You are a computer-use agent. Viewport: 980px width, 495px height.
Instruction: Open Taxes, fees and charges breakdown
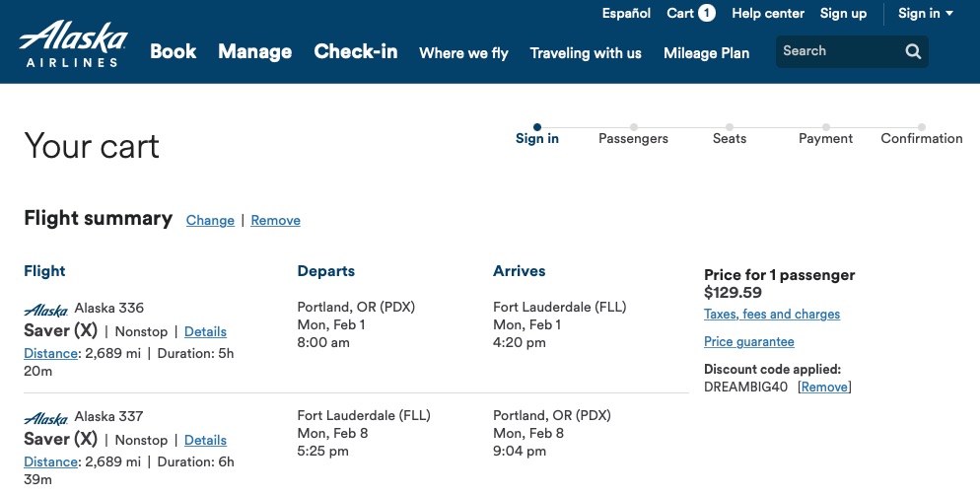coord(772,315)
